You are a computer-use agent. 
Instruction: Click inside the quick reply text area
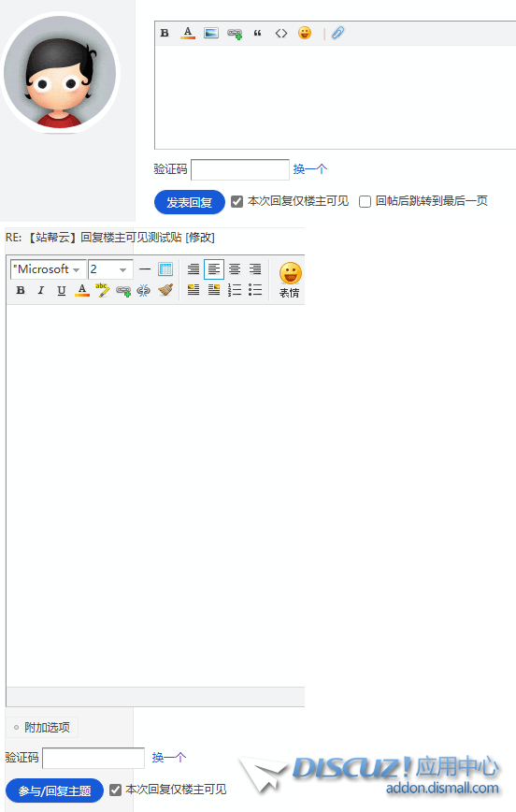pos(335,97)
